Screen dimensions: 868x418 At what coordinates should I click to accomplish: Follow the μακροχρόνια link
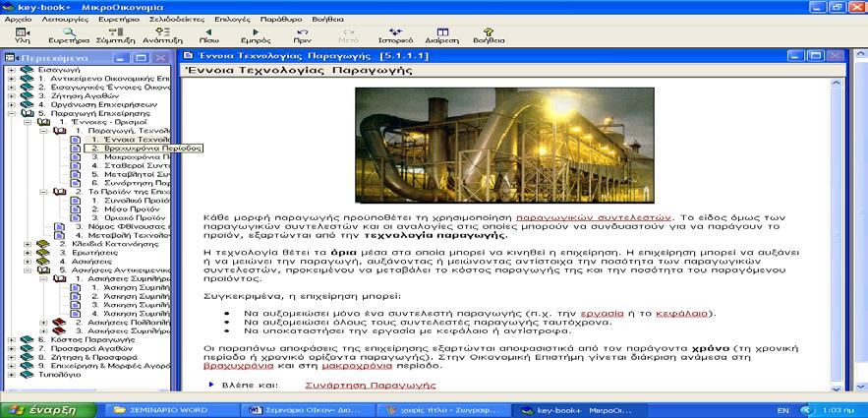357,366
